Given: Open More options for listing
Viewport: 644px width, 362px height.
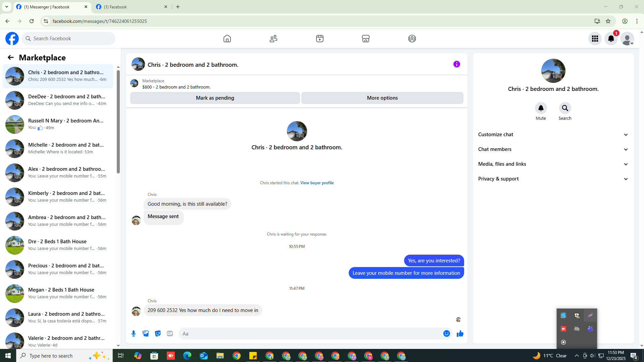Looking at the screenshot, I should [382, 98].
